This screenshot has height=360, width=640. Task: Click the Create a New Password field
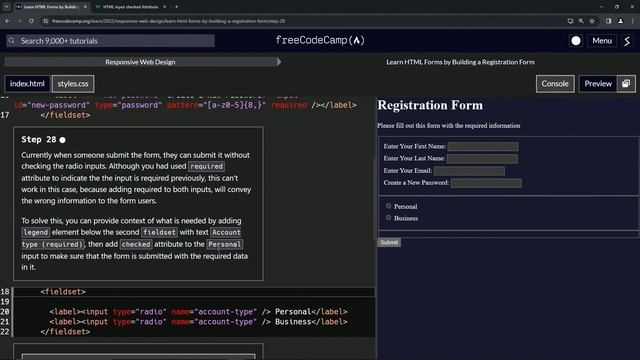point(486,183)
